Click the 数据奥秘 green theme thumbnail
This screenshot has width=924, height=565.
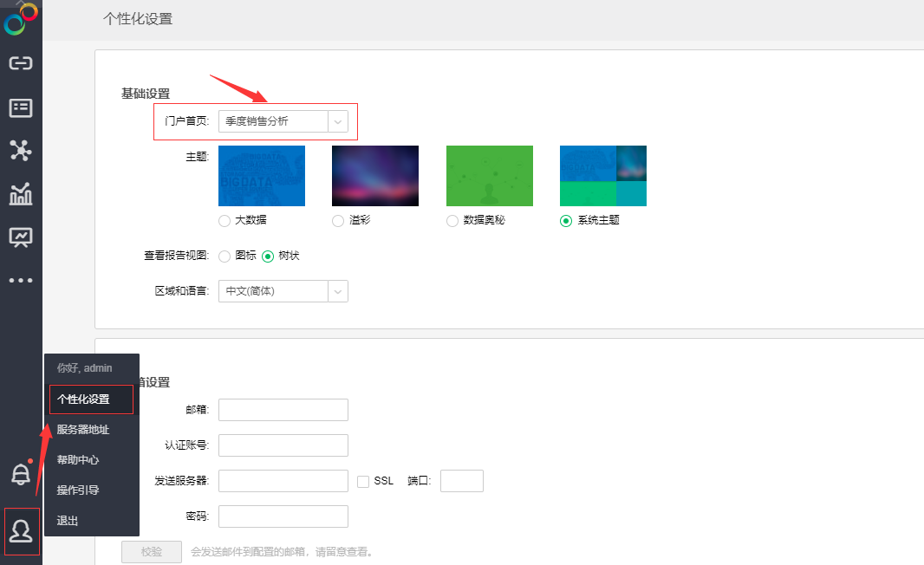coord(489,175)
